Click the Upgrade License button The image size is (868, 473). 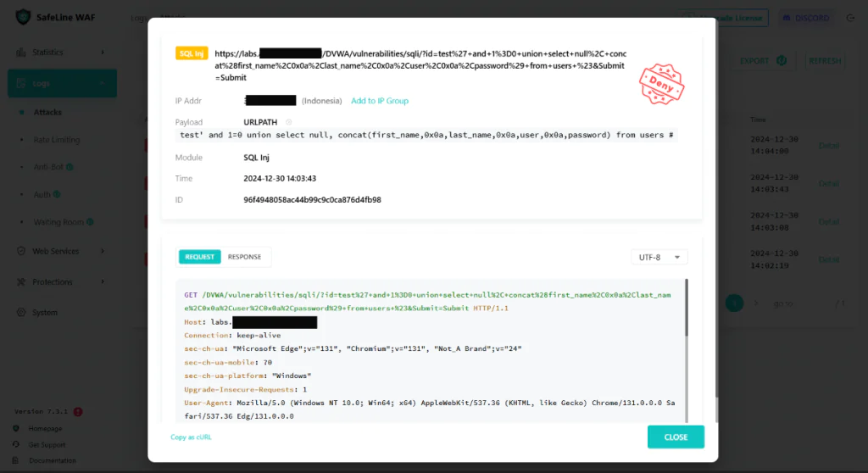tap(723, 18)
